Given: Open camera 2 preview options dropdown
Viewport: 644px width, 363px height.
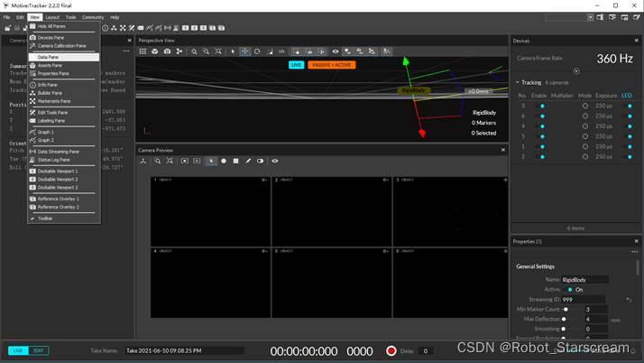Looking at the screenshot, I should click(386, 180).
